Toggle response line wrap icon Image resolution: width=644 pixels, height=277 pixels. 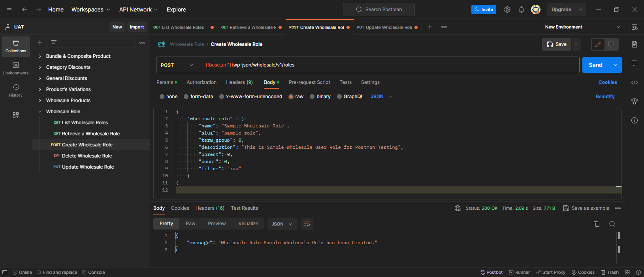click(307, 224)
